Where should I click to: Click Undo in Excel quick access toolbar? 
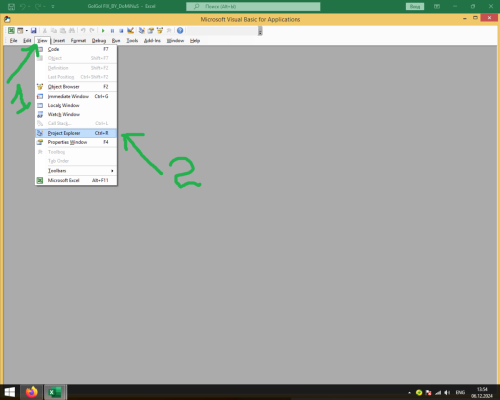point(23,6)
